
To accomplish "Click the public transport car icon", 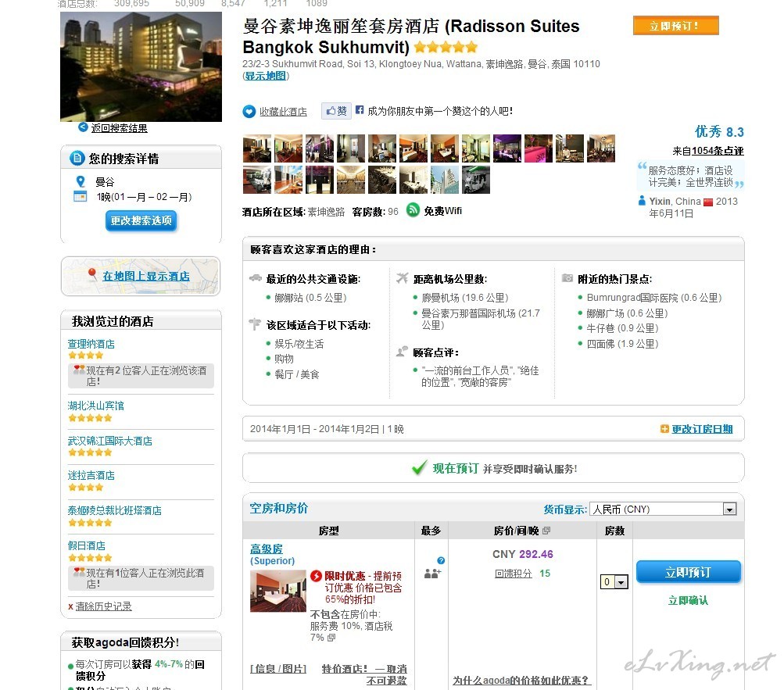I will coord(256,278).
